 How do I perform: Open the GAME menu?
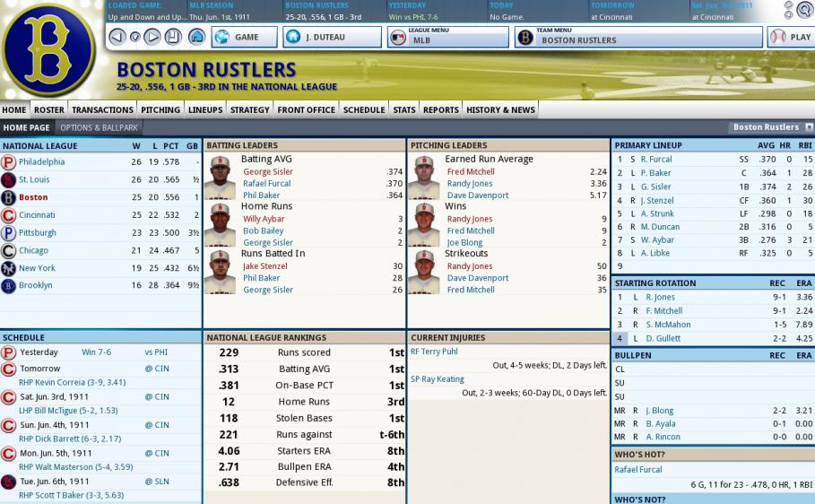(x=244, y=37)
